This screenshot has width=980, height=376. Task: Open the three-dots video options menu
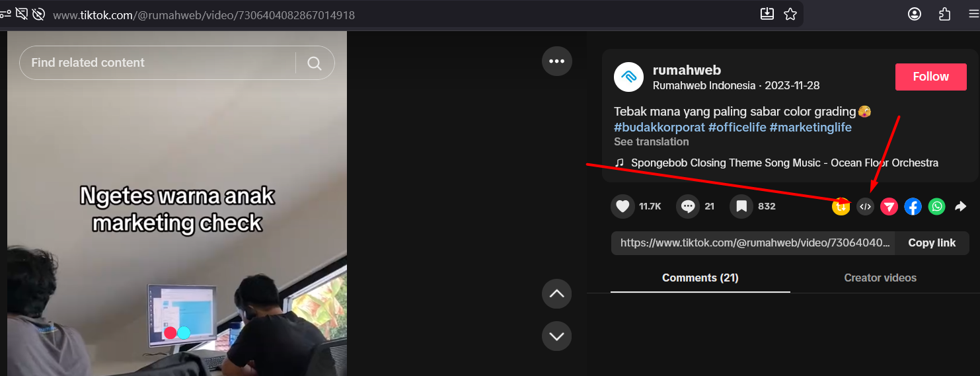(556, 61)
